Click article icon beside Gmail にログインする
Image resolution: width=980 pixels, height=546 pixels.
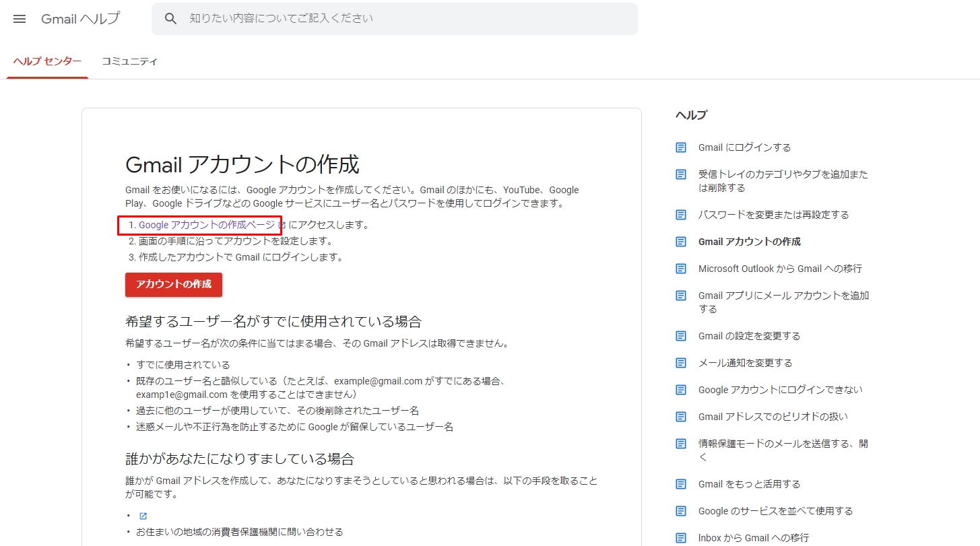[681, 147]
